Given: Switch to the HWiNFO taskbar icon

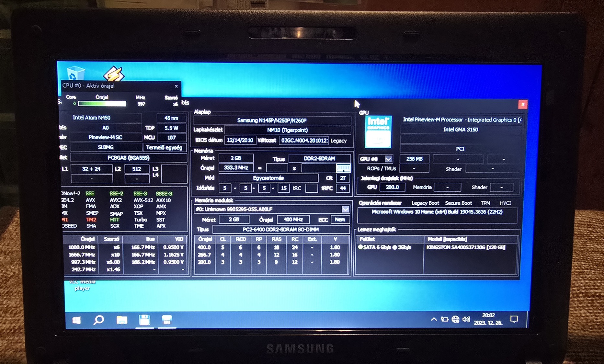Looking at the screenshot, I should 167,320.
